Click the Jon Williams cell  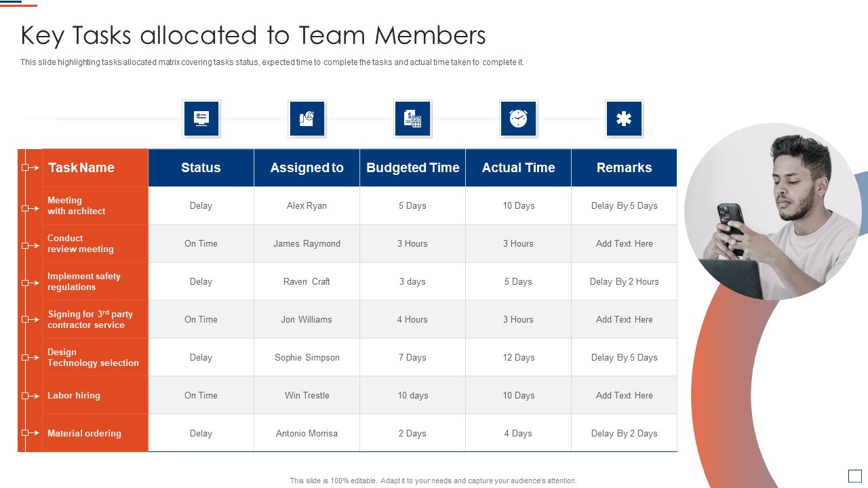[x=307, y=319]
